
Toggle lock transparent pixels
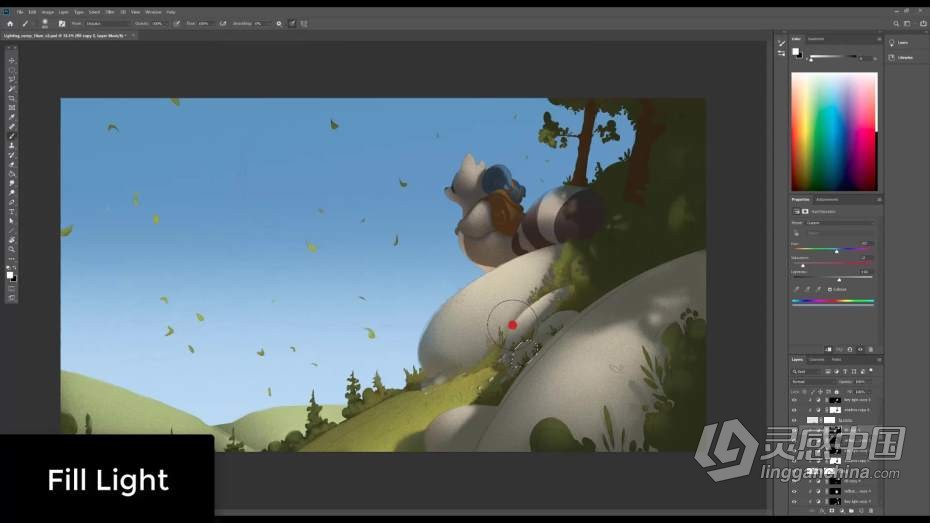click(805, 392)
